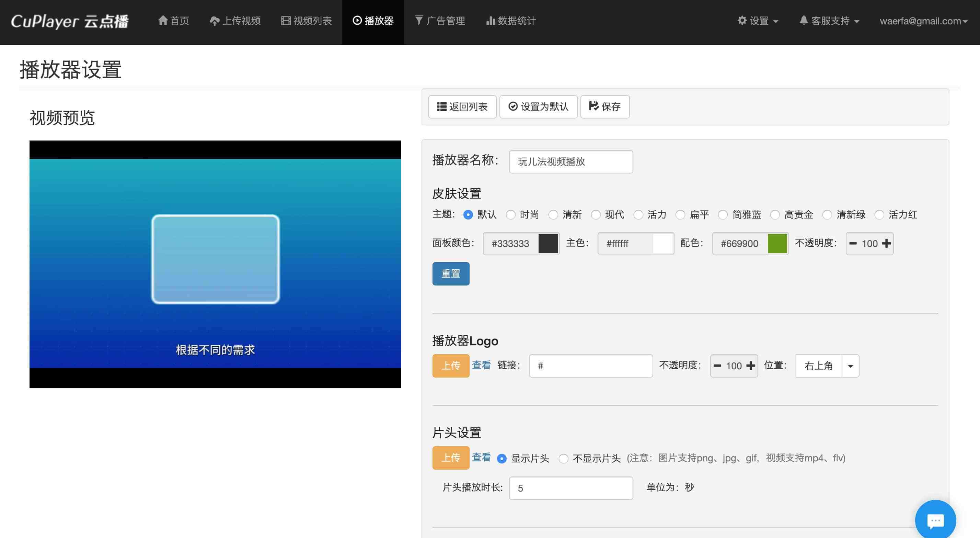This screenshot has width=980, height=538.
Task: Select the 时尚 theme radio button
Action: (x=510, y=215)
